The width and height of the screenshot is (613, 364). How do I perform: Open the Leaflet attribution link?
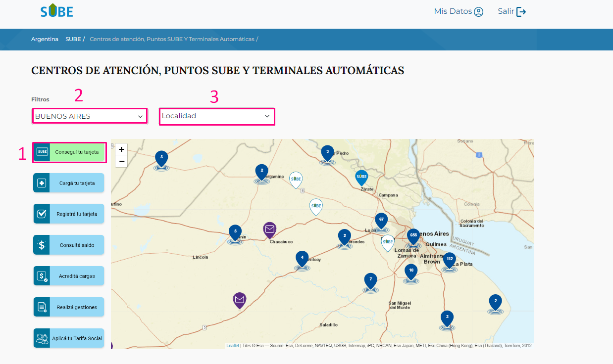233,346
